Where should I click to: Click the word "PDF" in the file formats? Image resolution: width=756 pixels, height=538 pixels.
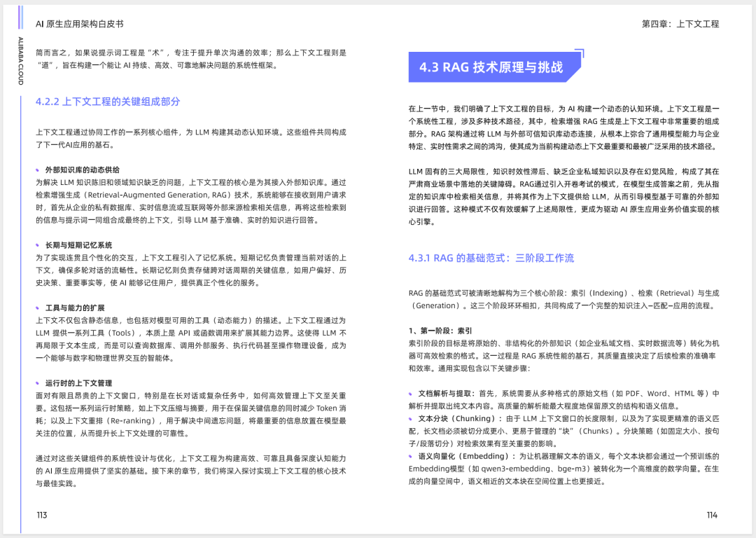pyautogui.click(x=633, y=393)
